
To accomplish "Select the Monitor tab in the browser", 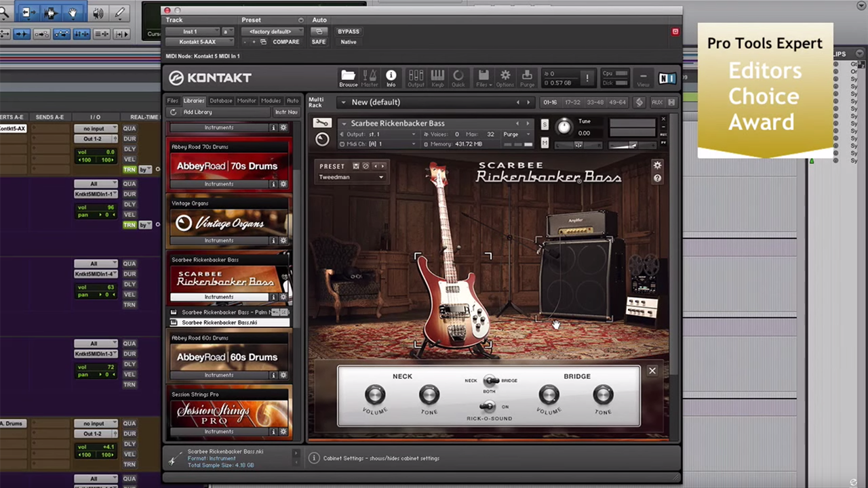I will 246,100.
